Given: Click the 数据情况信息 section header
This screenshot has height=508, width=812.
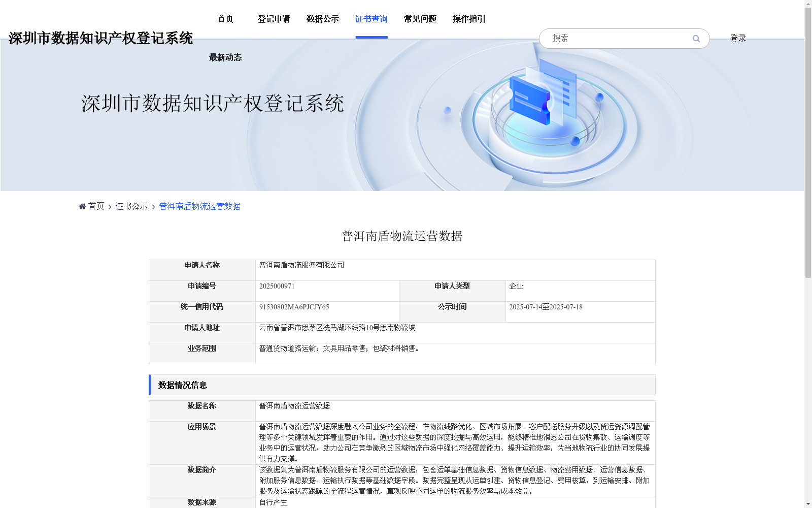Looking at the screenshot, I should (x=402, y=385).
